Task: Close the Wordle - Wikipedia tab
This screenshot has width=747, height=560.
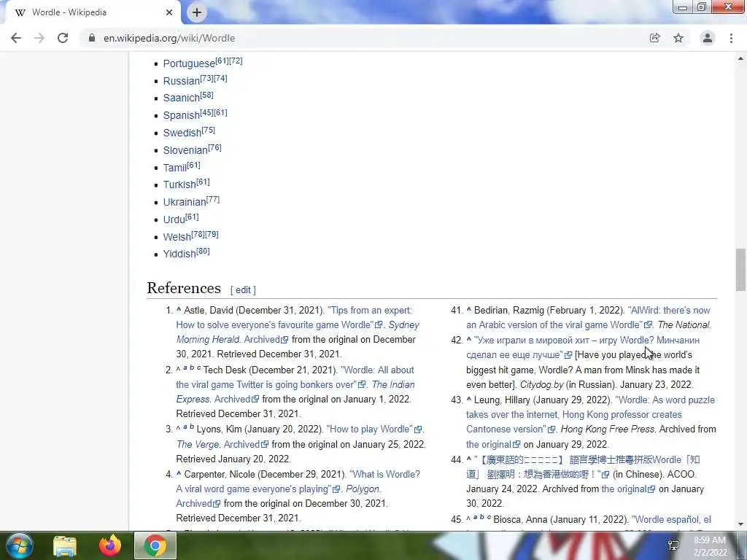Action: tap(169, 12)
